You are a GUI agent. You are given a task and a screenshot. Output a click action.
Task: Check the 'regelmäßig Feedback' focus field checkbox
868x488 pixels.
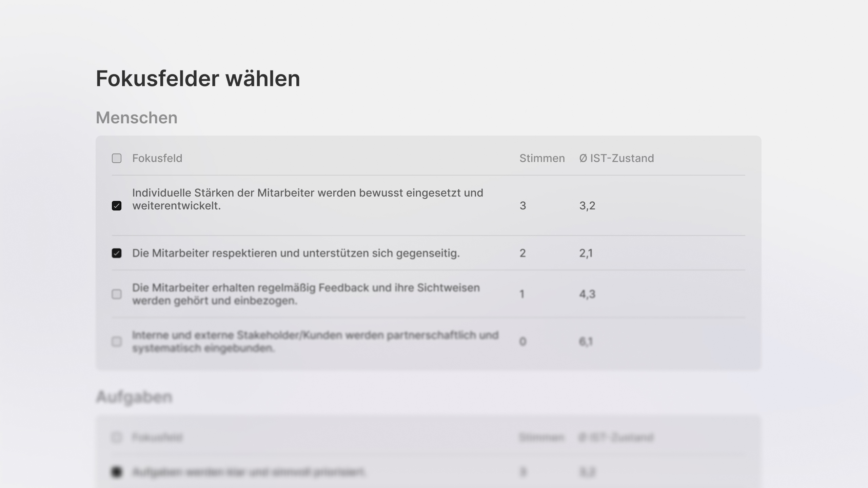(x=117, y=294)
